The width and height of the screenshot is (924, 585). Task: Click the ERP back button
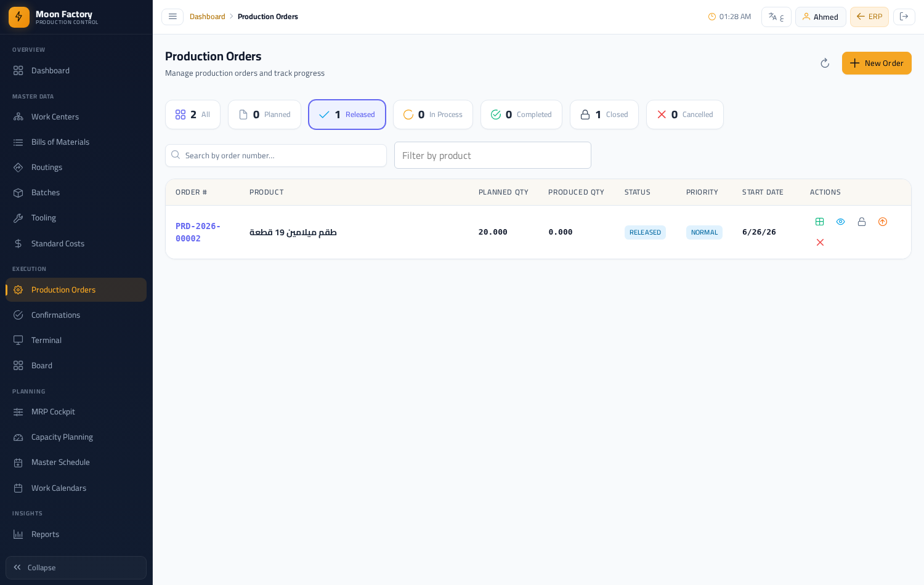click(869, 17)
